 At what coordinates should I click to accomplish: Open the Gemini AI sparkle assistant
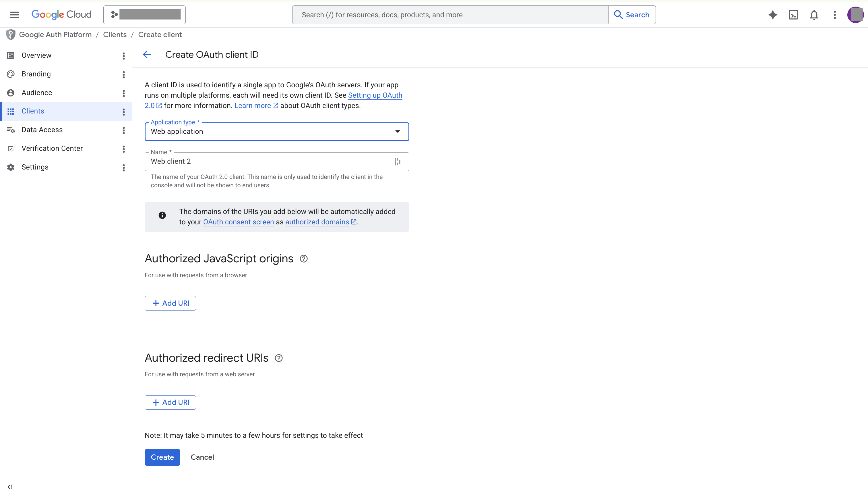tap(772, 15)
